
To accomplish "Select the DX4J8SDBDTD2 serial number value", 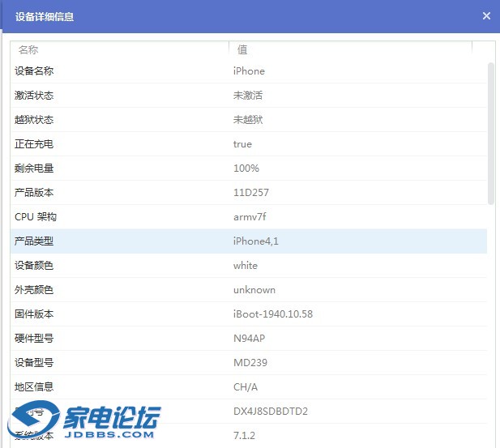I will [271, 411].
